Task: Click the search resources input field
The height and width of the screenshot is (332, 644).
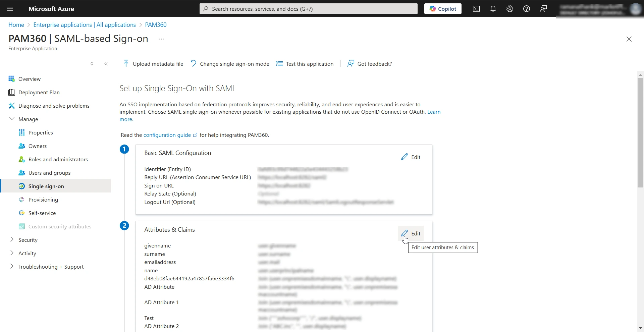Action: click(x=308, y=9)
